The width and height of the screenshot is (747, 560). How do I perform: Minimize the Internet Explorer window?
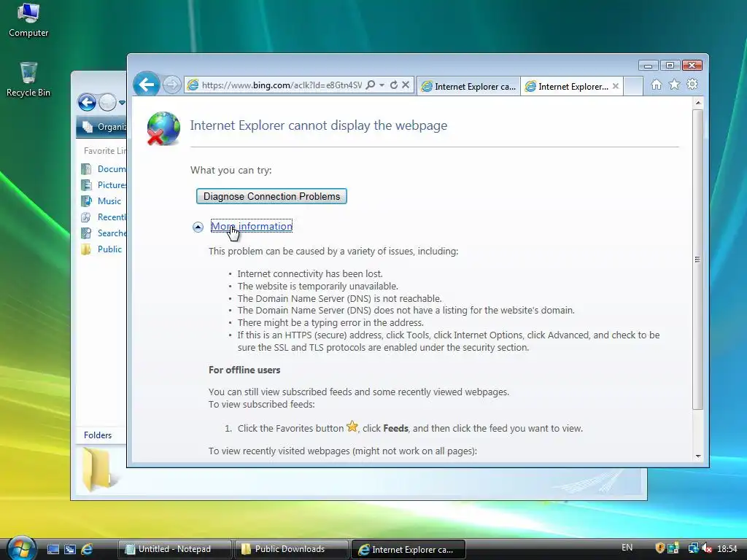648,65
